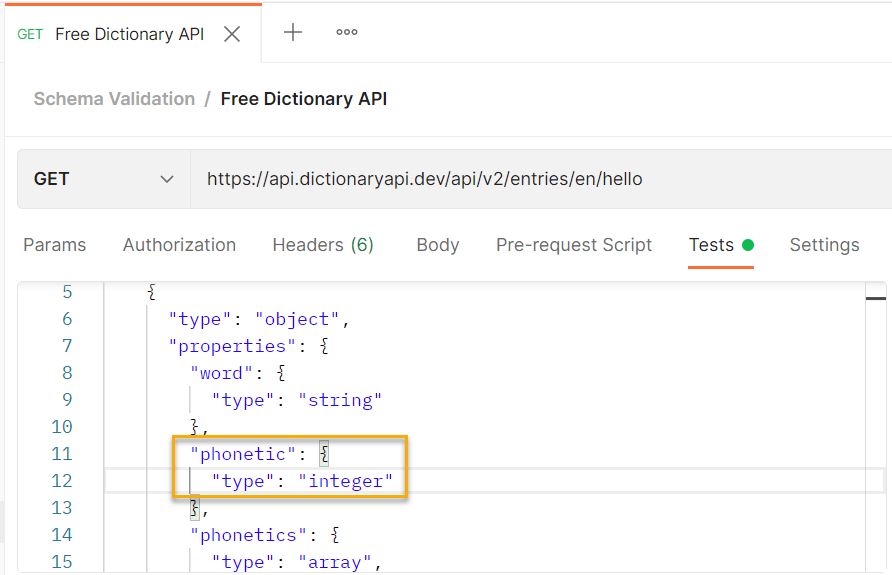This screenshot has height=575, width=892.
Task: Open the Pre-request Script tab
Action: click(x=573, y=245)
